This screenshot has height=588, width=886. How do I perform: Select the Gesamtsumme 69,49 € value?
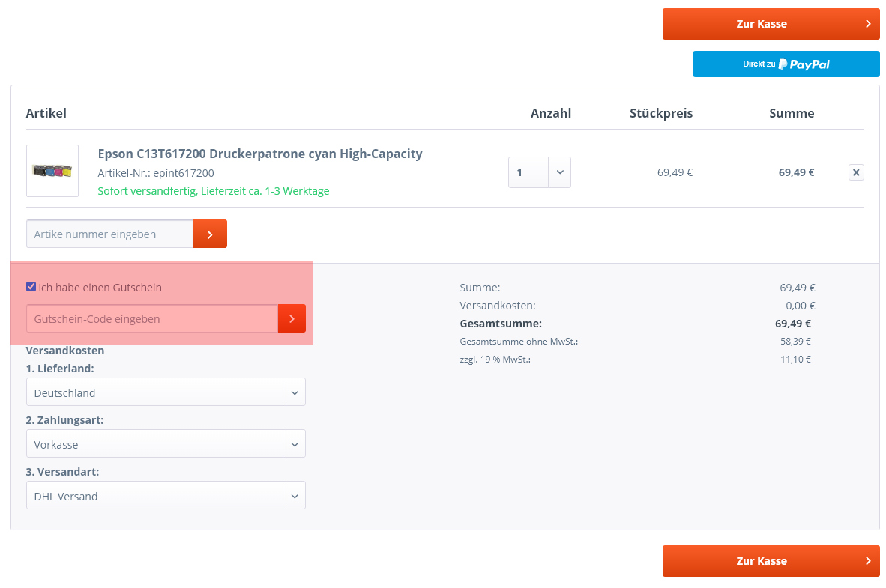(x=793, y=324)
